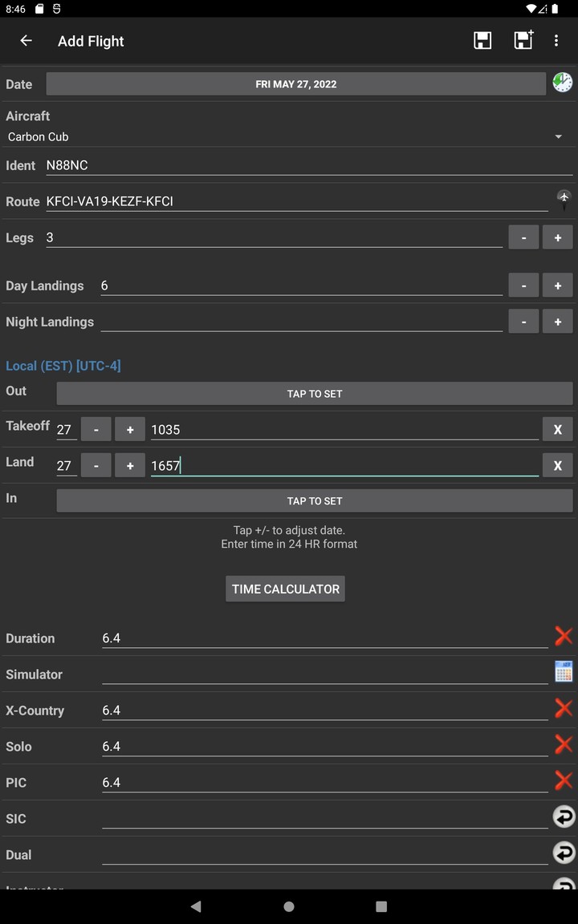Edit the Solo value 6.4
This screenshot has width=578, height=924.
point(325,746)
